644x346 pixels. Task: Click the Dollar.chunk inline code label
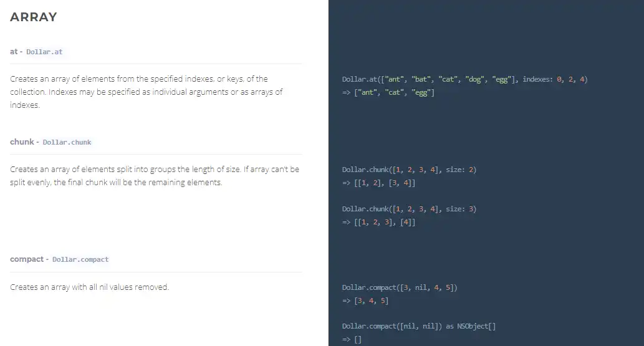pyautogui.click(x=67, y=142)
